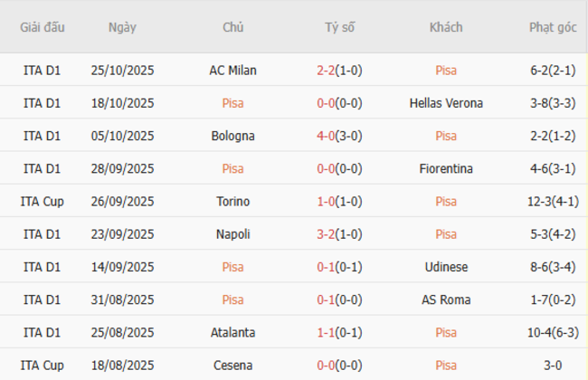Open the Hellas Verona team page

445,103
